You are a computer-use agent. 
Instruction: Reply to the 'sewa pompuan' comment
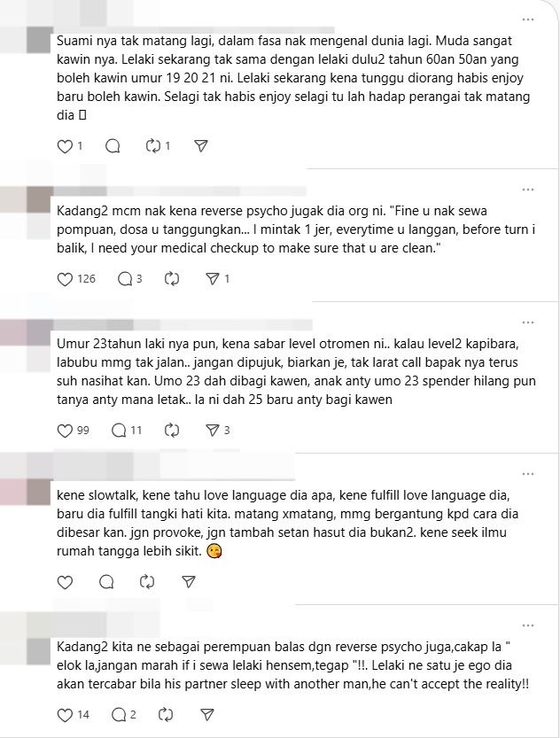pyautogui.click(x=125, y=279)
